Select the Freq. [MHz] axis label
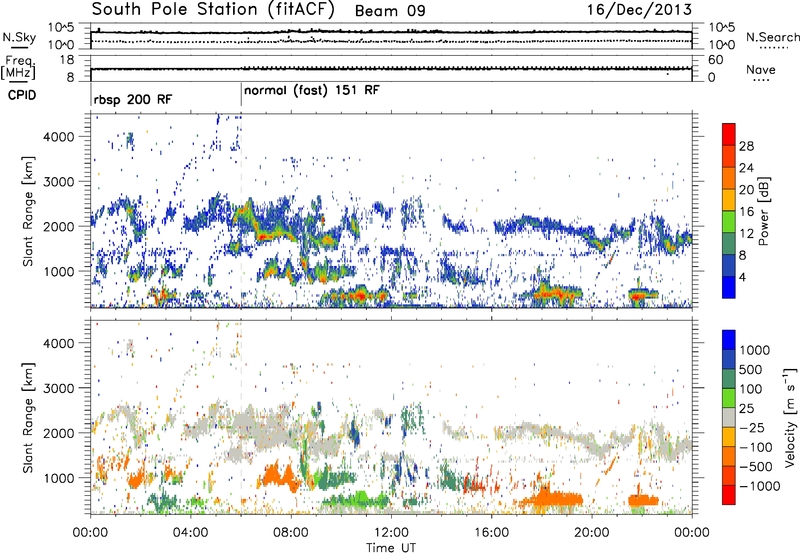The width and height of the screenshot is (800, 554). [19, 67]
